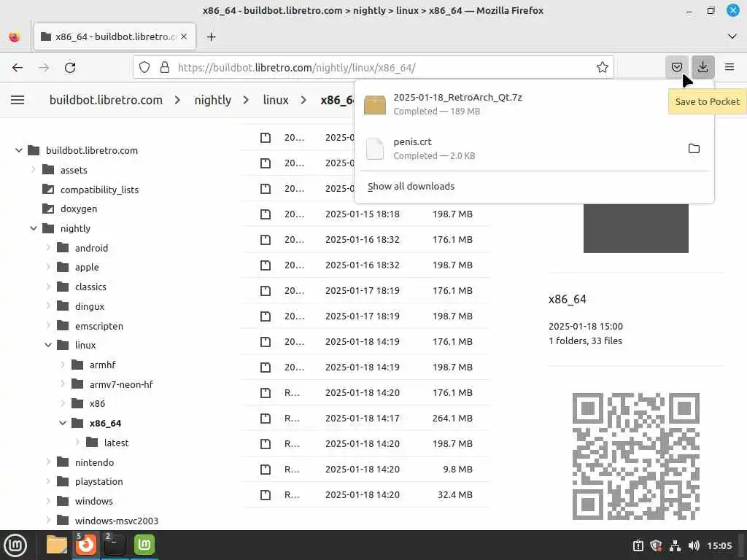
Task: Close the x86_64 browser tab
Action: (x=184, y=36)
